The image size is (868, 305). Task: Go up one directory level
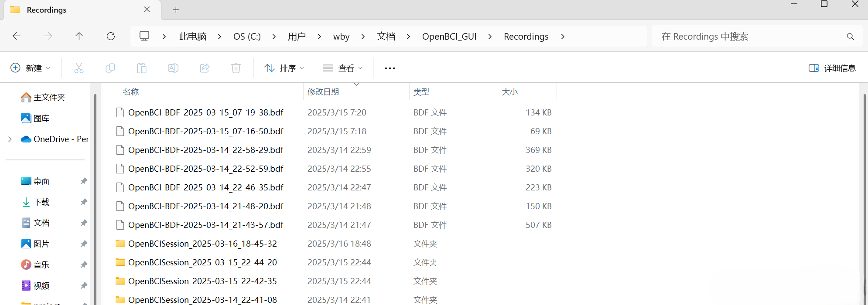(x=79, y=36)
